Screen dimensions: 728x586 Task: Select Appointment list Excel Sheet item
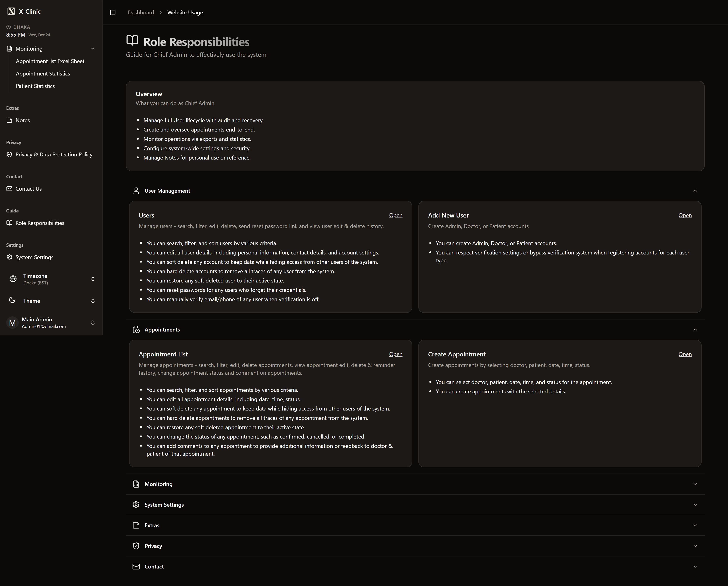click(50, 61)
